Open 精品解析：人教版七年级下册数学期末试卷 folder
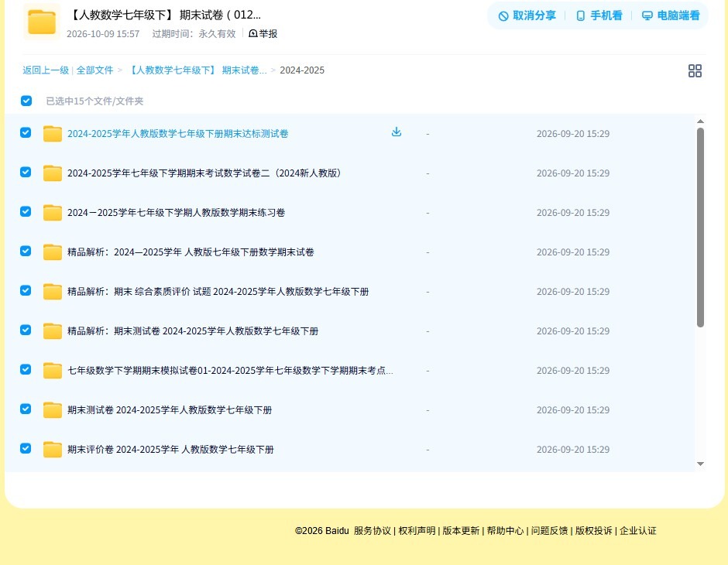Image resolution: width=728 pixels, height=565 pixels. point(191,252)
